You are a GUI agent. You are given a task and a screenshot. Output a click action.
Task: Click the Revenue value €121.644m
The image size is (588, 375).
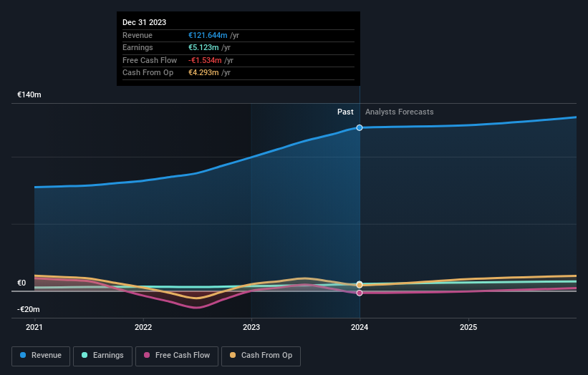[208, 35]
